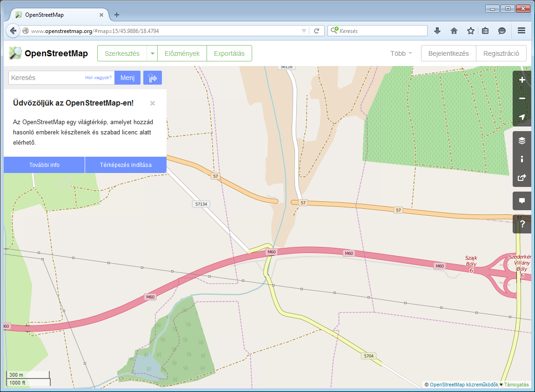This screenshot has height=392, width=535.
Task: Click the Bejelentkezés login button
Action: point(448,53)
